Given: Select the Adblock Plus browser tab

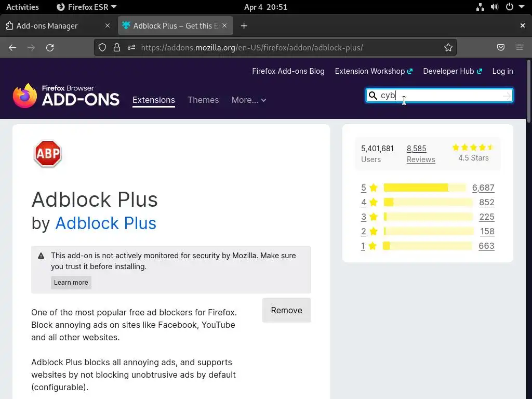Looking at the screenshot, I should click(176, 26).
